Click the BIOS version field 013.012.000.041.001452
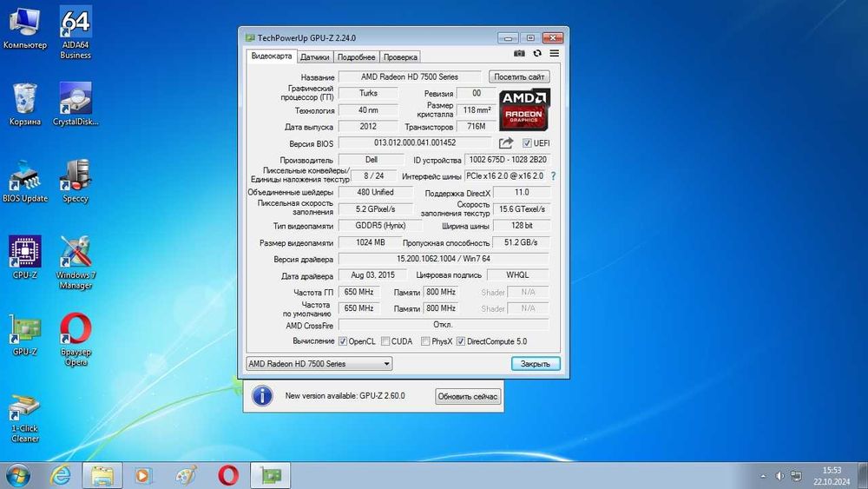 [x=415, y=143]
